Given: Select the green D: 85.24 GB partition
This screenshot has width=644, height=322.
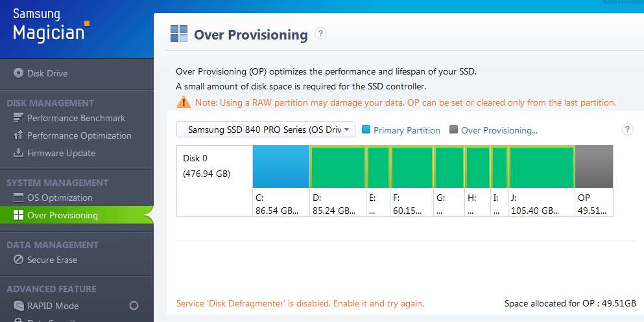Looking at the screenshot, I should point(338,167).
